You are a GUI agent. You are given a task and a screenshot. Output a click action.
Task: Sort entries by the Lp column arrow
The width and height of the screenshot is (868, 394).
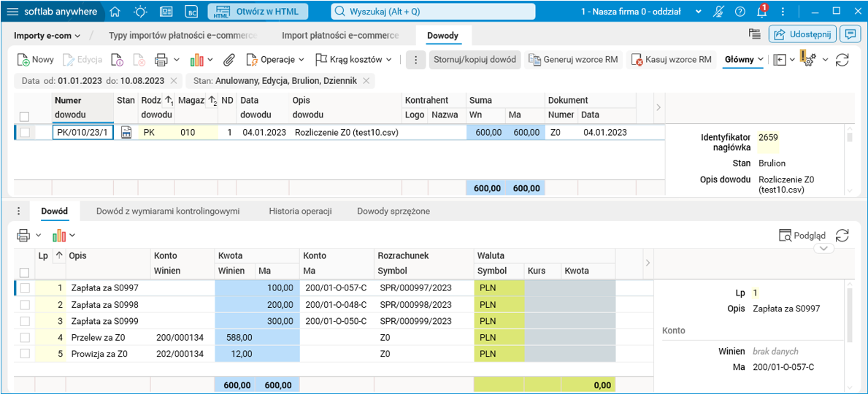click(x=59, y=255)
